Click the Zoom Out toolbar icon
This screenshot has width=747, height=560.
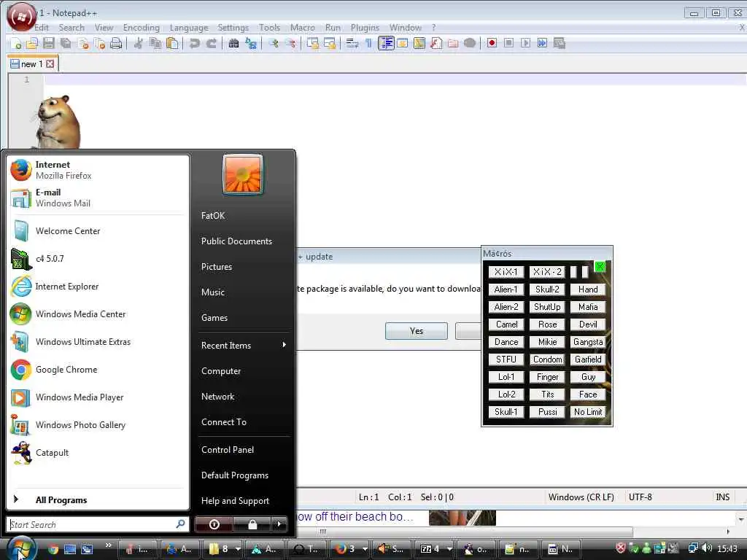[290, 44]
